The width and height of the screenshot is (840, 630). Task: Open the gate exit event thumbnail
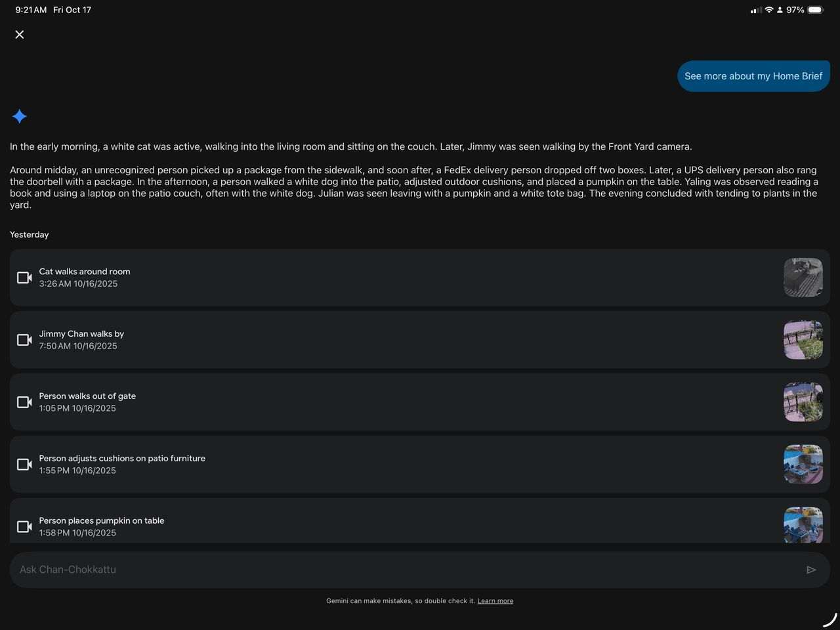[803, 402]
